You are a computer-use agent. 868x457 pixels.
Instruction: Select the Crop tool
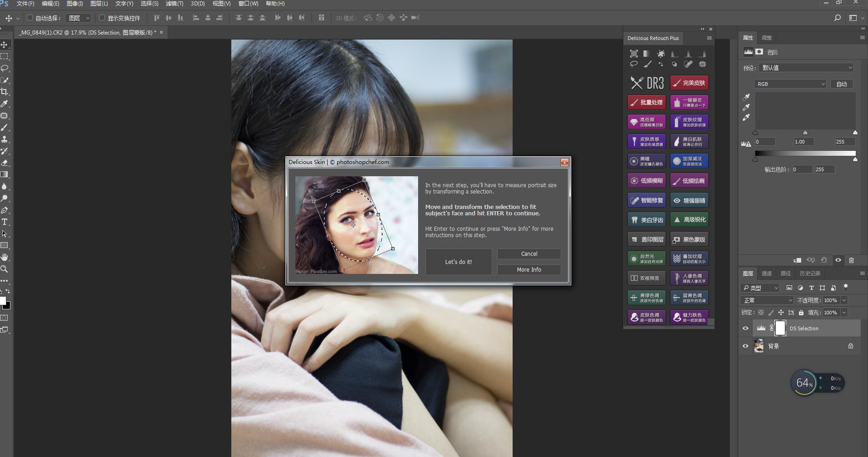(x=5, y=92)
